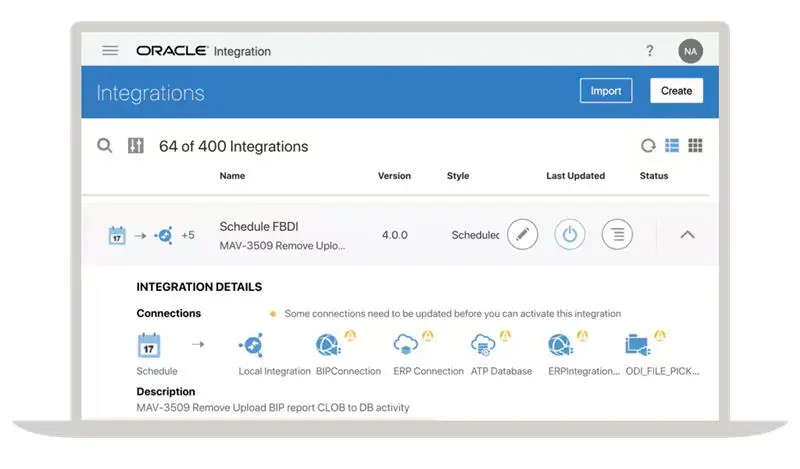The image size is (800, 469).
Task: Click the warning badge on ERPIntegration...
Action: point(582,335)
